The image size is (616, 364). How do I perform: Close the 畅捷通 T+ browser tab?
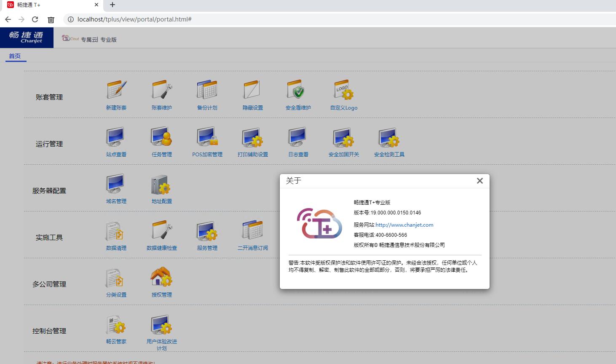(x=96, y=5)
